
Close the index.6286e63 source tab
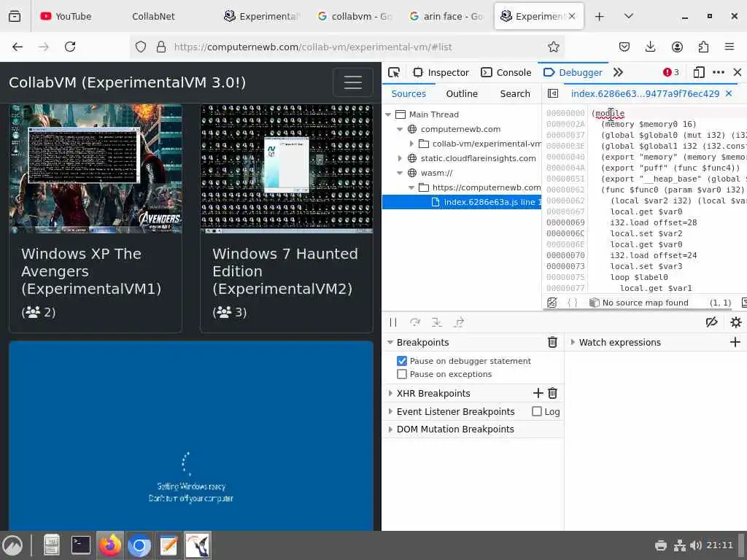(729, 94)
